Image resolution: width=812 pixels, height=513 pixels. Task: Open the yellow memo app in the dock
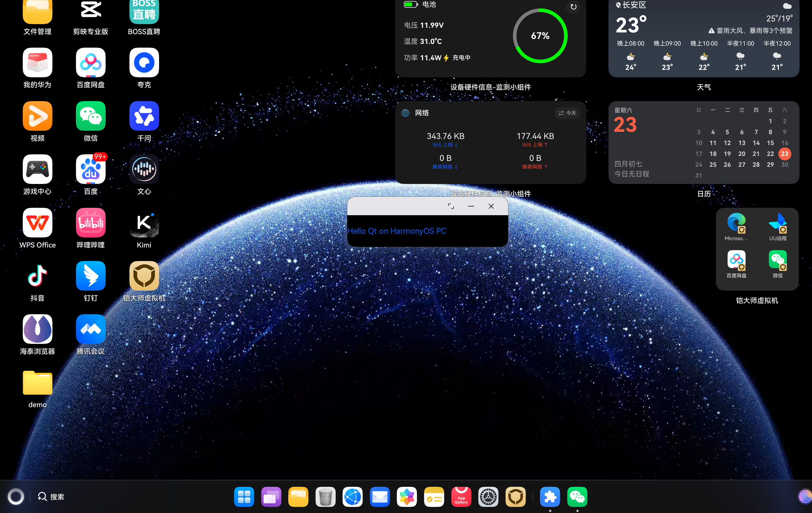434,497
